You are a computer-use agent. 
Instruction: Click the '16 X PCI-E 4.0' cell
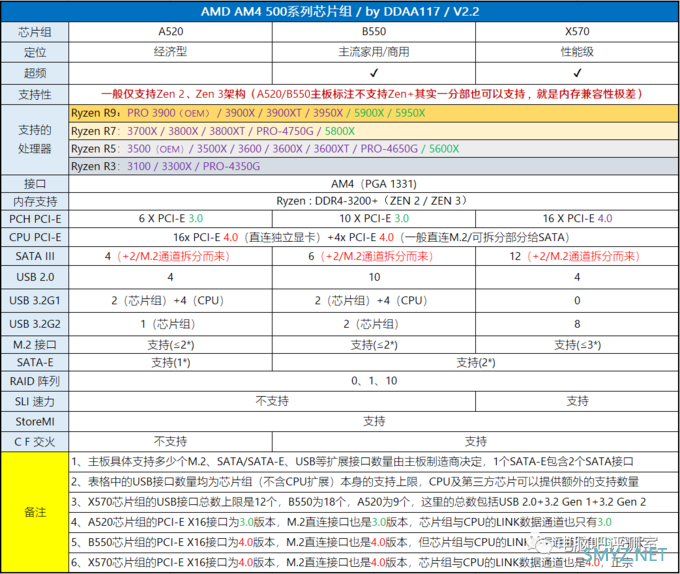pyautogui.click(x=577, y=219)
